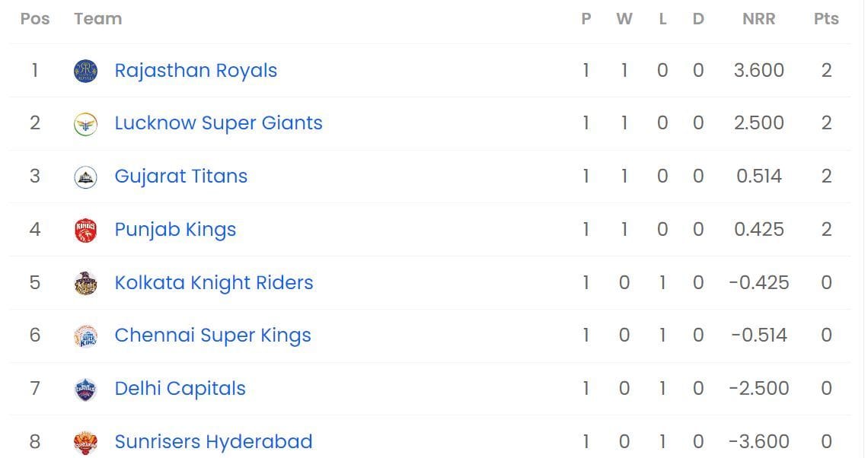The width and height of the screenshot is (868, 458).
Task: Open the Kolkata Knight Riders team page
Action: click(x=214, y=282)
